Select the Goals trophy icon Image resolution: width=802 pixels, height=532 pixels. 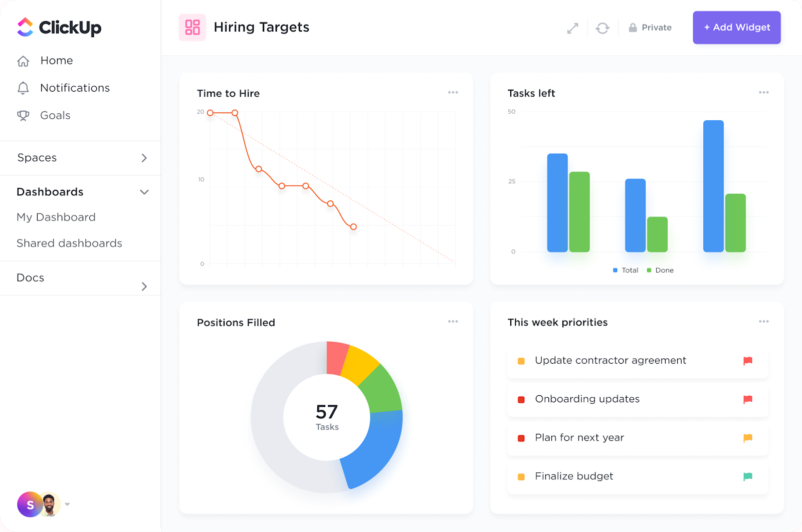coord(23,115)
